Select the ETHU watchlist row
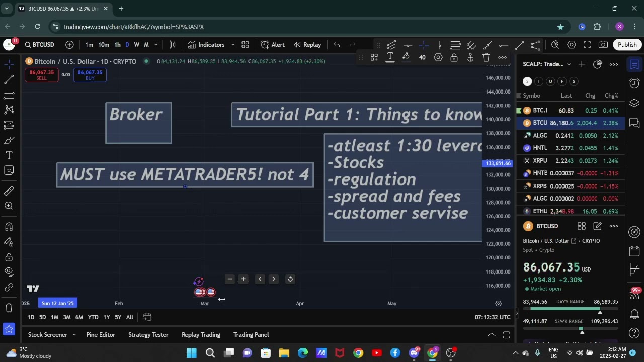644x362 pixels. point(571,211)
